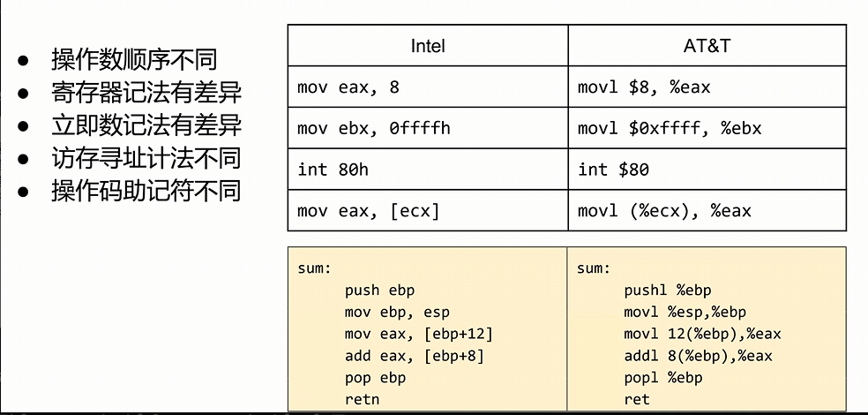Select the 'movl $8, %eax' cell
Image resolution: width=868 pixels, height=415 pixels.
707,87
